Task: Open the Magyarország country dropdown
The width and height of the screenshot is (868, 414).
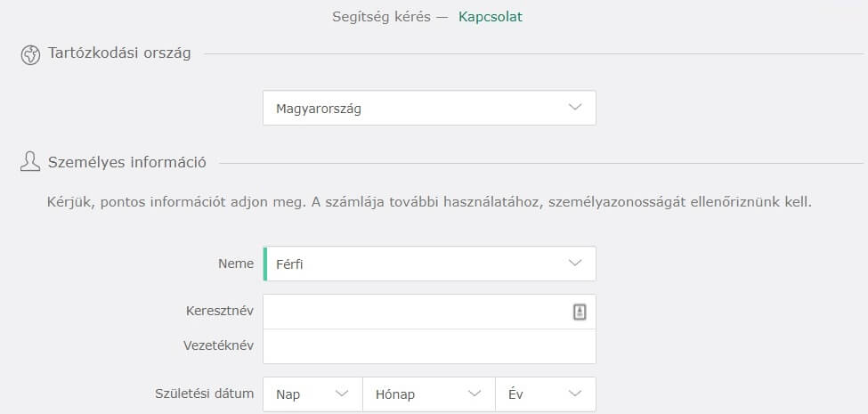Action: click(430, 108)
